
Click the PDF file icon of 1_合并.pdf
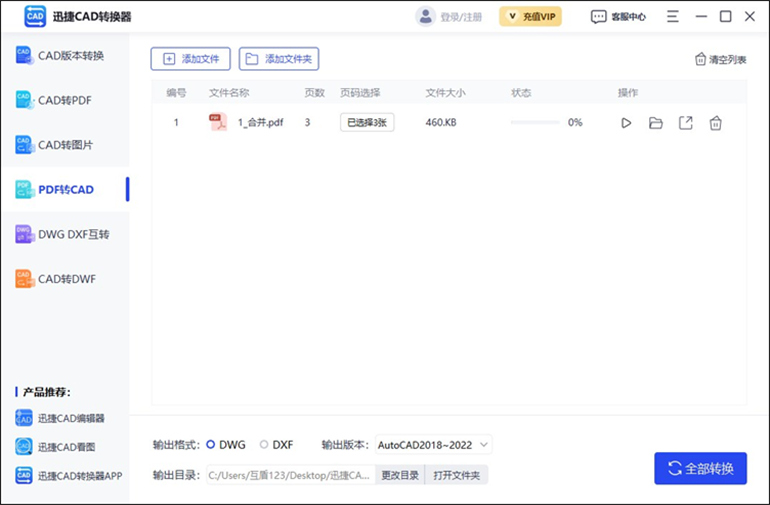tap(218, 122)
